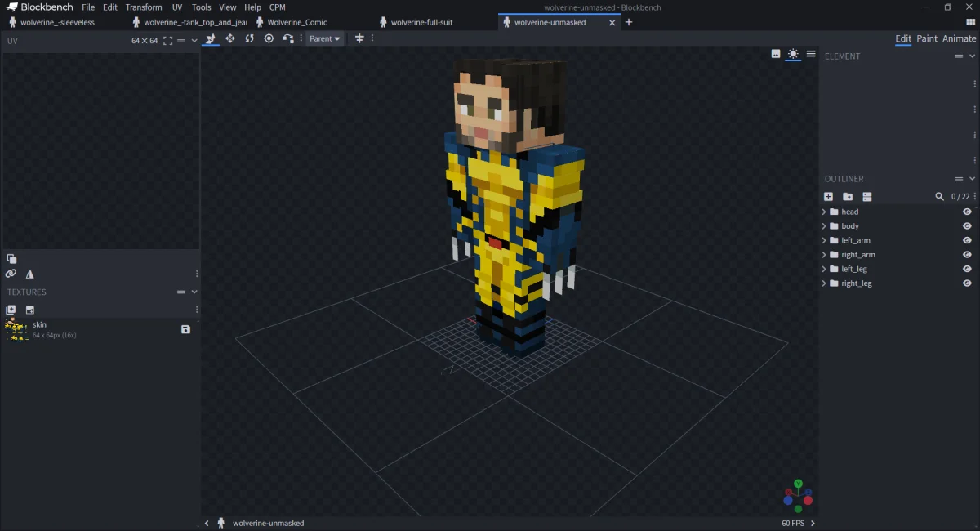Hide the left_leg group
Viewport: 980px width, 531px height.
pyautogui.click(x=967, y=269)
